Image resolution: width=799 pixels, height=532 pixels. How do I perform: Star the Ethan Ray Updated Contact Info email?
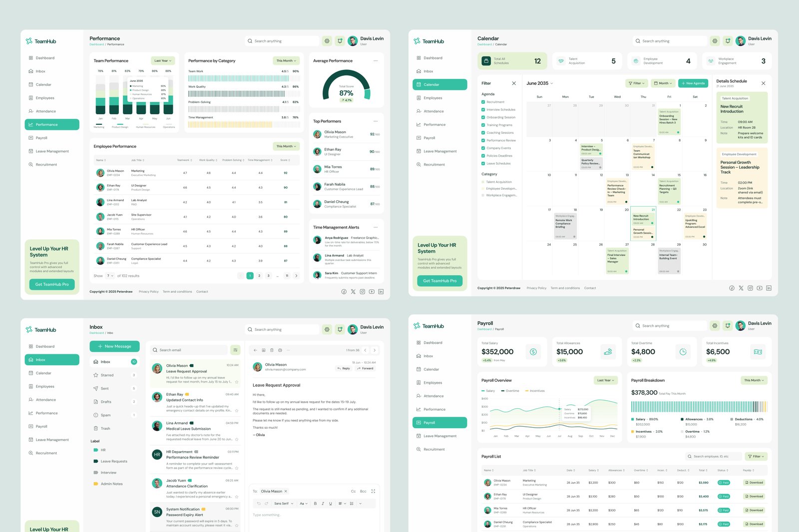(237, 411)
